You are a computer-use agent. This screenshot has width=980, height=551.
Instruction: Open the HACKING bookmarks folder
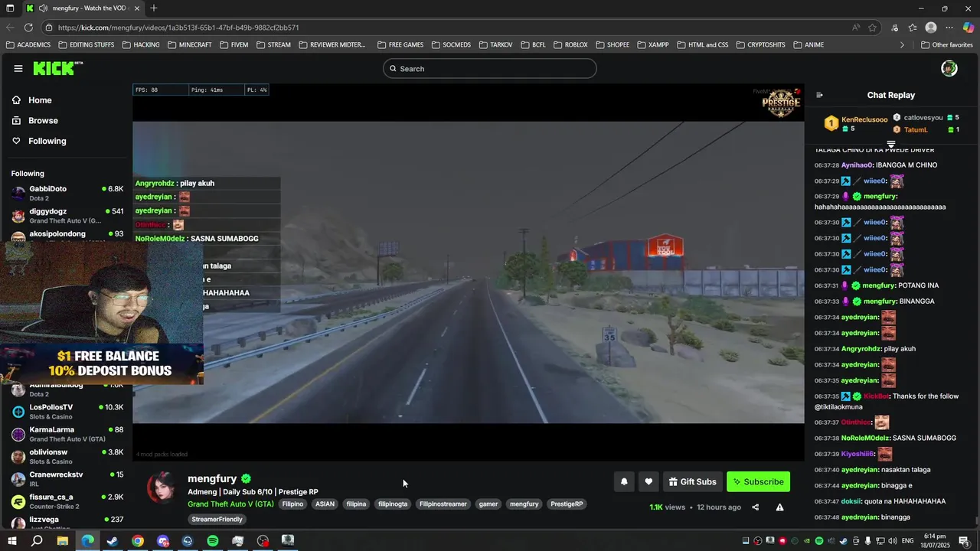[x=141, y=45]
